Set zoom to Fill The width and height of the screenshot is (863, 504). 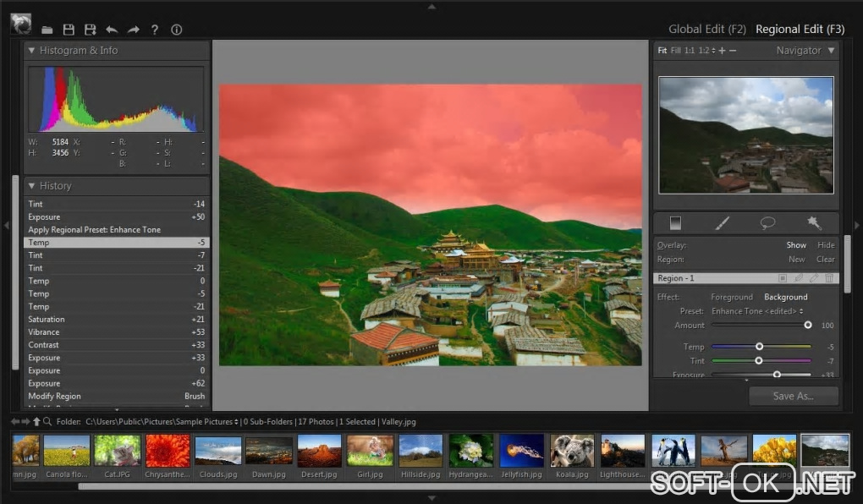coord(675,51)
